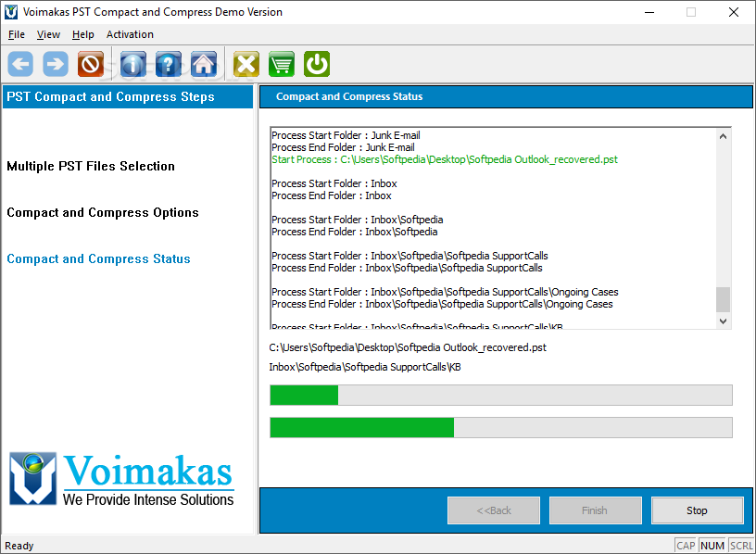Open the green shopping cart Buy icon
This screenshot has width=756, height=554.
click(x=282, y=64)
